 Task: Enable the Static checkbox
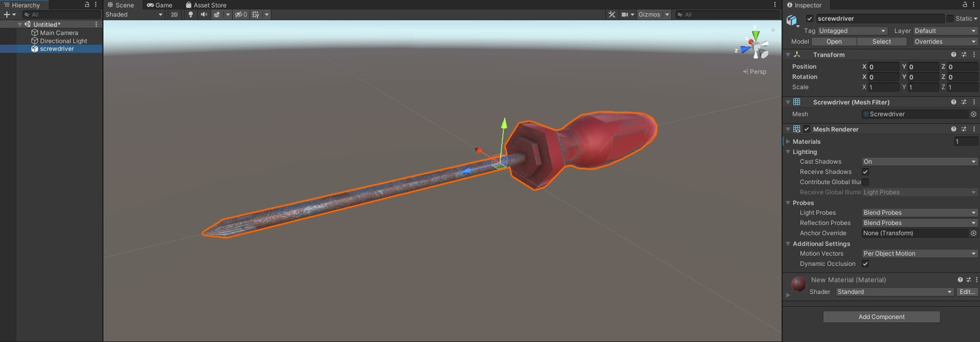point(949,18)
